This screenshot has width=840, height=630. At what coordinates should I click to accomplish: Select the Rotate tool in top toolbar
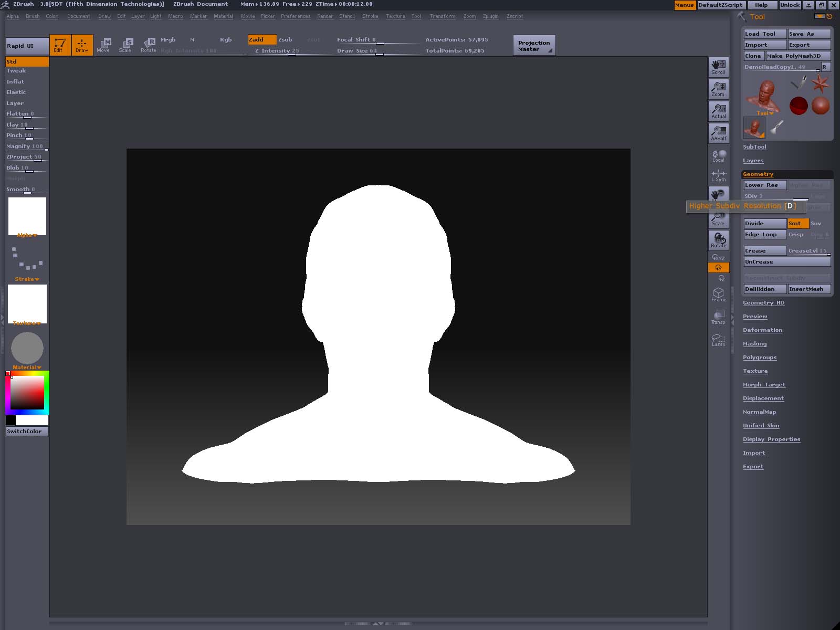149,45
